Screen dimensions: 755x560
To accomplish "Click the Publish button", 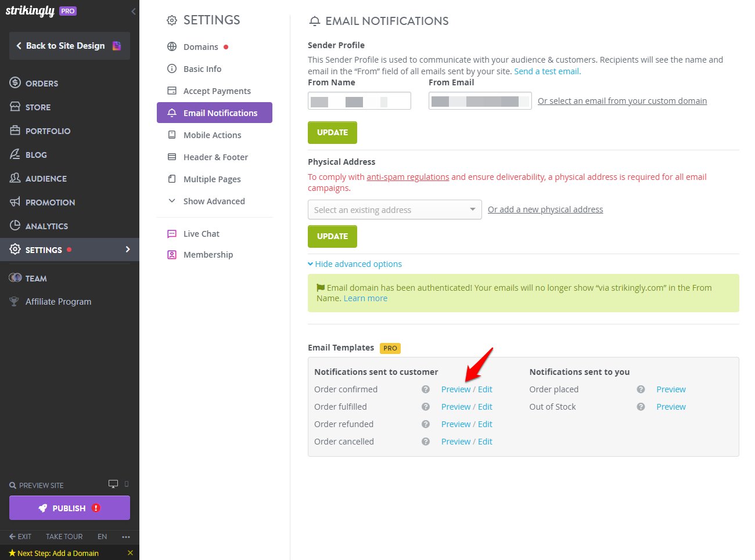I will pyautogui.click(x=70, y=508).
